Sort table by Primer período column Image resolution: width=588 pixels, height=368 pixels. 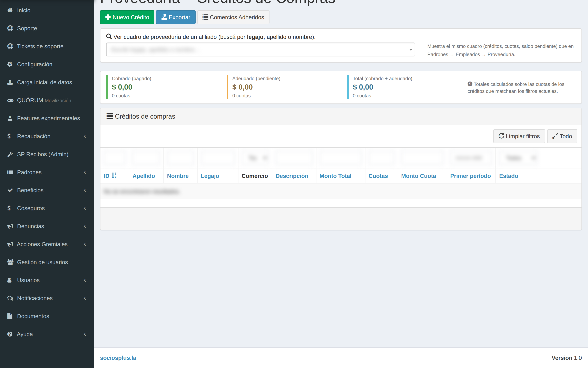470,176
